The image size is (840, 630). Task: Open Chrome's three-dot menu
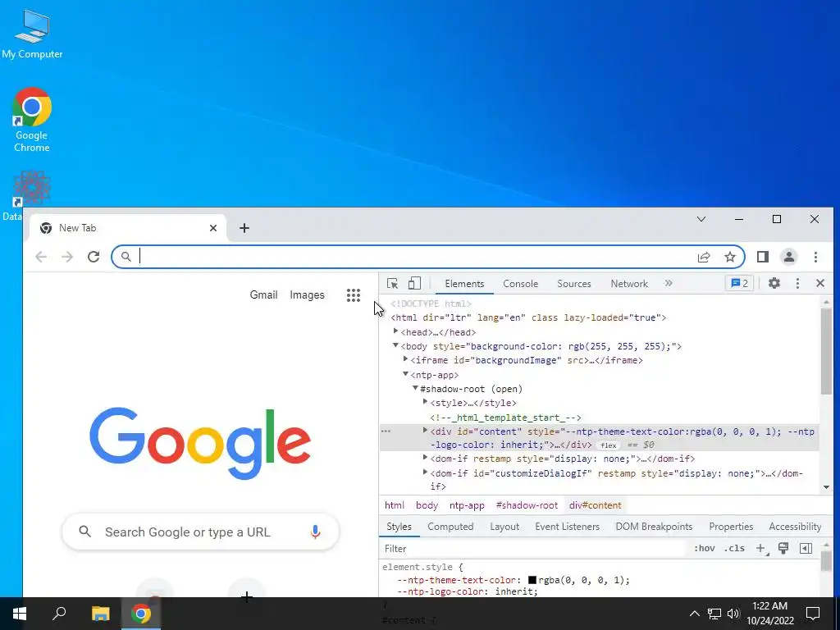point(815,257)
